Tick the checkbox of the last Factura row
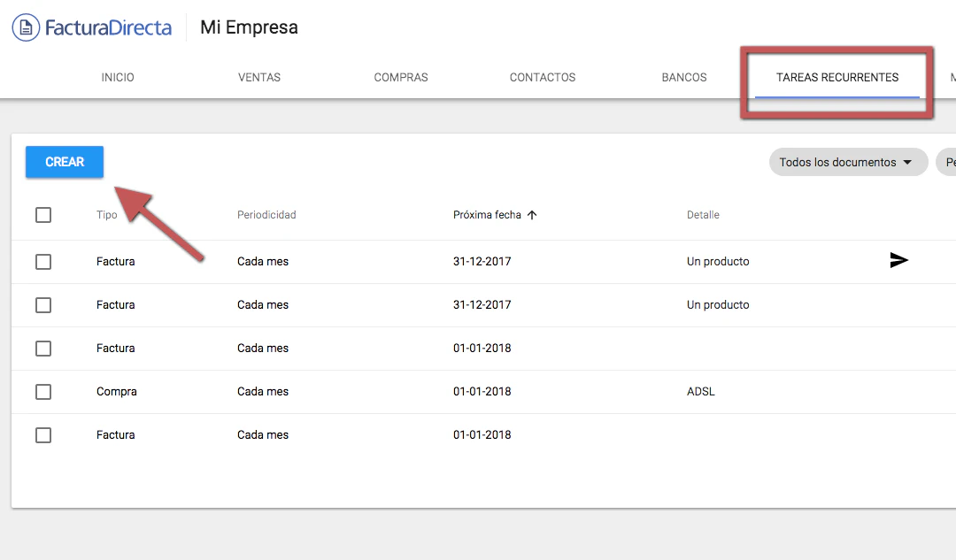 click(x=43, y=435)
